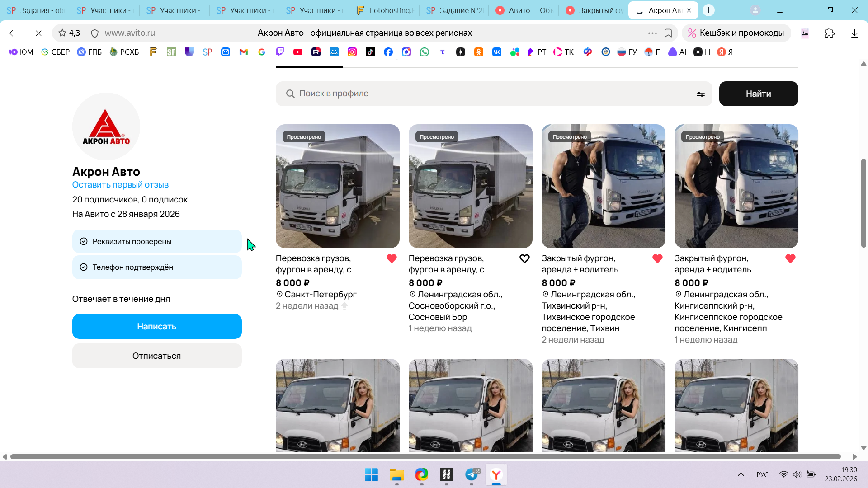The width and height of the screenshot is (868, 488).
Task: Switch to the Fotohosting tab
Action: click(x=384, y=10)
